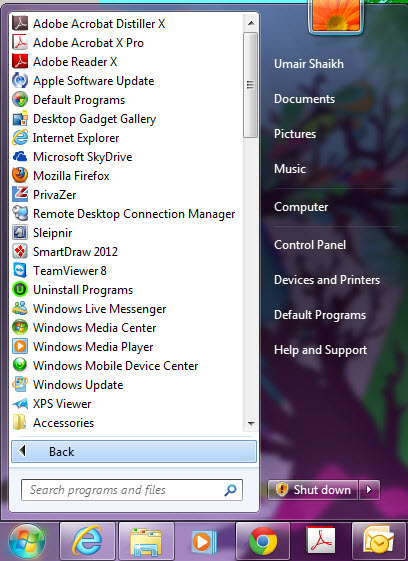Open Control Panel

point(310,245)
